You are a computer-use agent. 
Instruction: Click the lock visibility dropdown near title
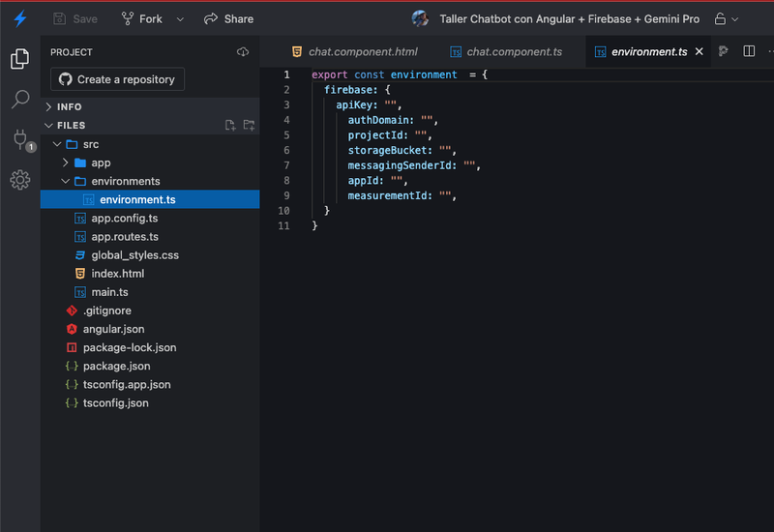point(727,19)
